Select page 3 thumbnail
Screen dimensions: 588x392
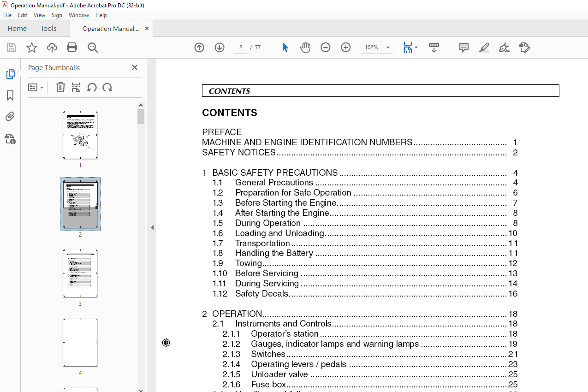(80, 273)
